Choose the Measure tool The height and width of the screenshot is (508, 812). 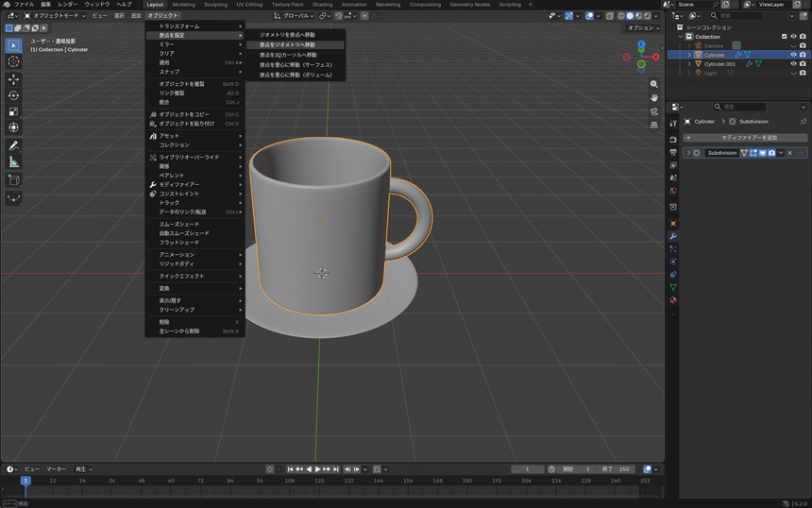click(x=13, y=162)
